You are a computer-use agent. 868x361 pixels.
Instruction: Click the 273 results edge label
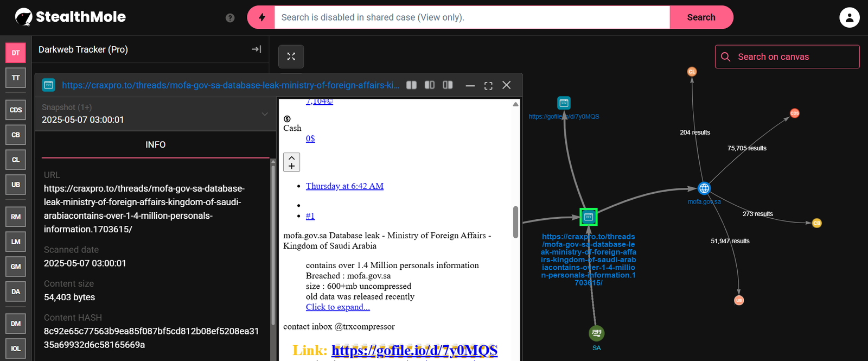pos(758,214)
